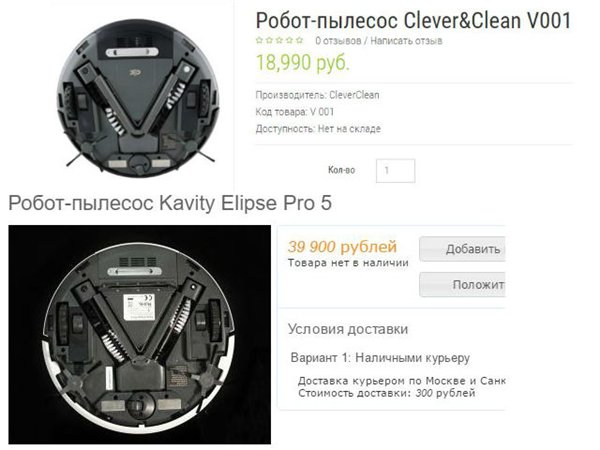Click 'Написать отзыв' link
600x450 pixels.
(406, 41)
